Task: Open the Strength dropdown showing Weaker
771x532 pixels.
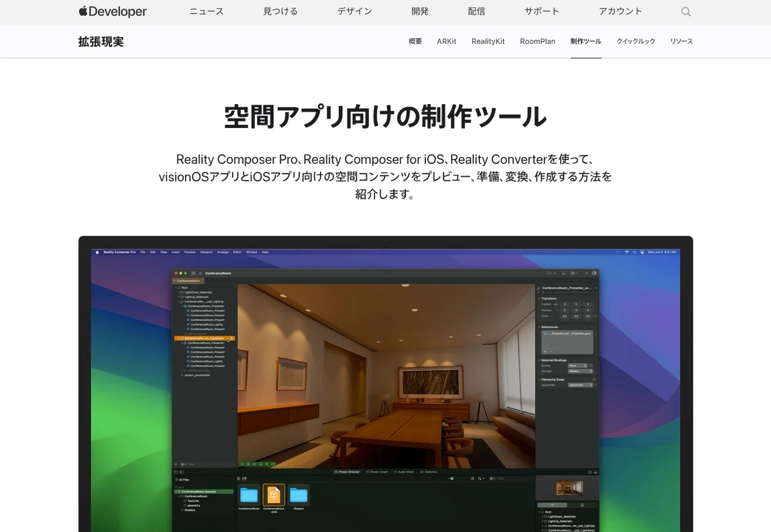Action: point(580,371)
